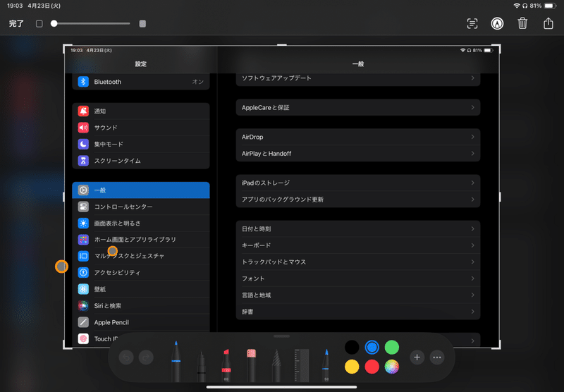564x392 pixels.
Task: Expand the AirDrop chevron
Action: (472, 137)
